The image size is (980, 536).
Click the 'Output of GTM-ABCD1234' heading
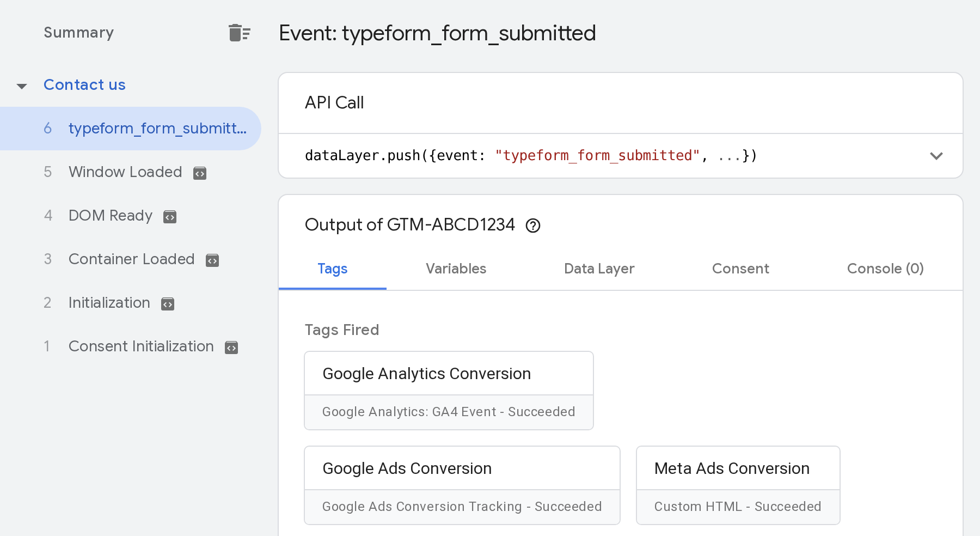(409, 224)
